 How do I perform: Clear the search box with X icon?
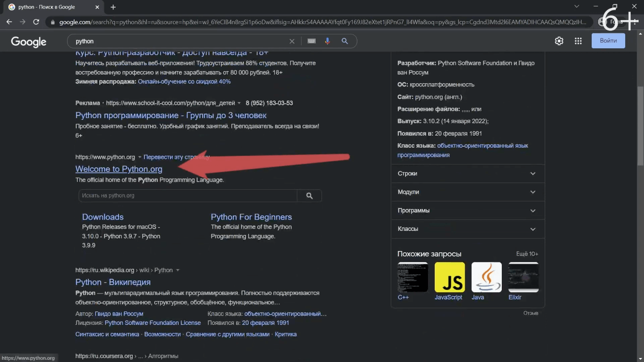(292, 41)
